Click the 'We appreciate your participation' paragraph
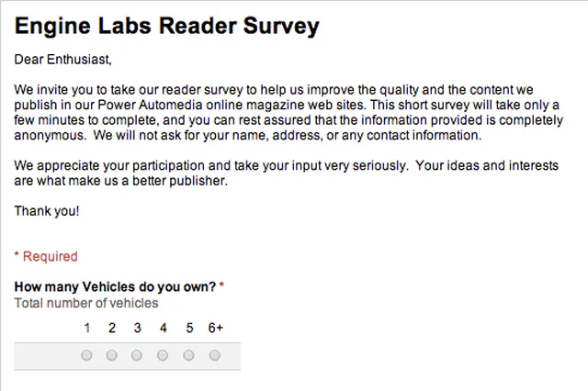The image size is (588, 391). tap(285, 173)
